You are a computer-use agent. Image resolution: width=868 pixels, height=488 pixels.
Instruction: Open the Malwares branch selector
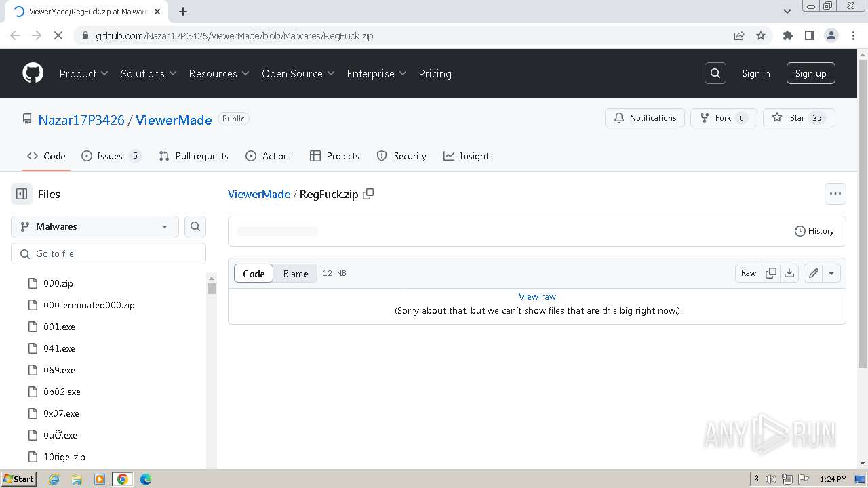[95, 226]
